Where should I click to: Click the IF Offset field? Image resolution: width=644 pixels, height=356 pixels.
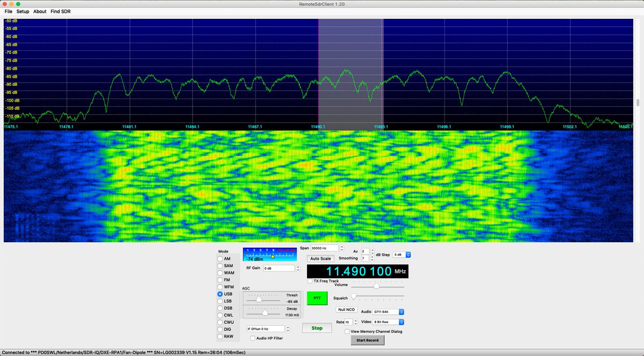point(266,329)
